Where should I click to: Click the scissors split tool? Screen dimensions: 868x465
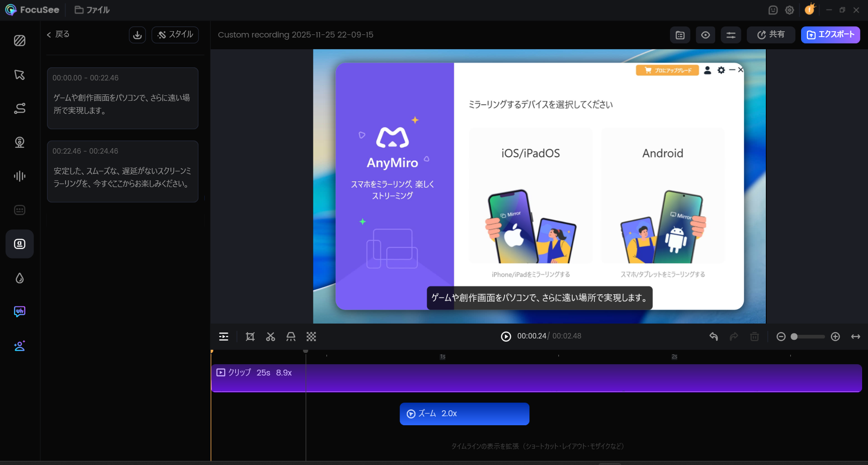click(x=270, y=337)
